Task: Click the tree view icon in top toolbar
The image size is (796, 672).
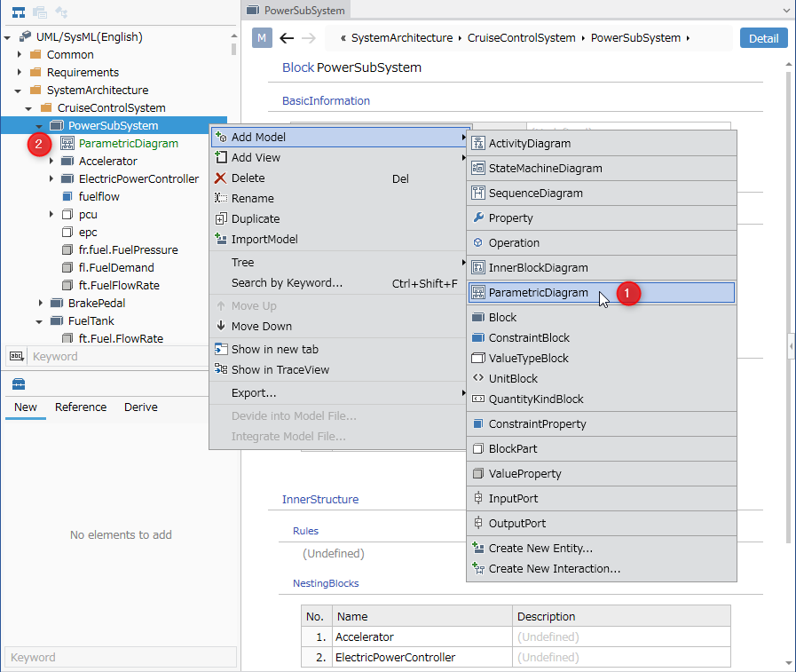Action: pos(19,12)
